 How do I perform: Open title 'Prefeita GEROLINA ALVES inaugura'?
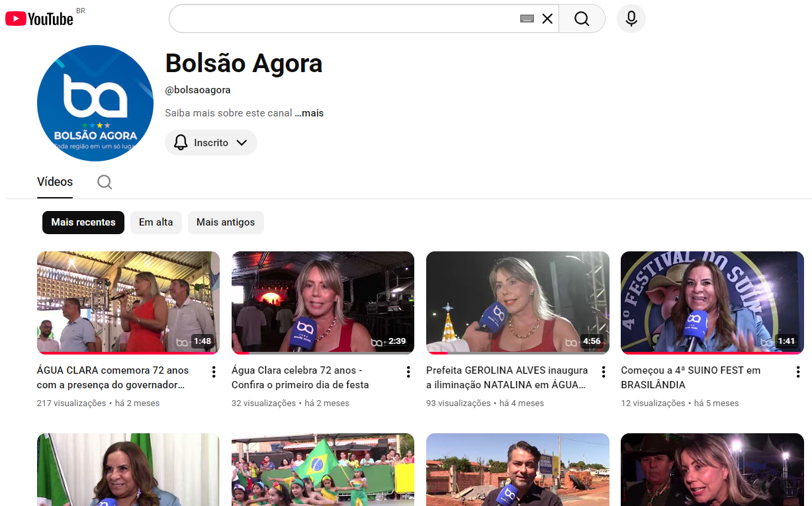coord(507,378)
